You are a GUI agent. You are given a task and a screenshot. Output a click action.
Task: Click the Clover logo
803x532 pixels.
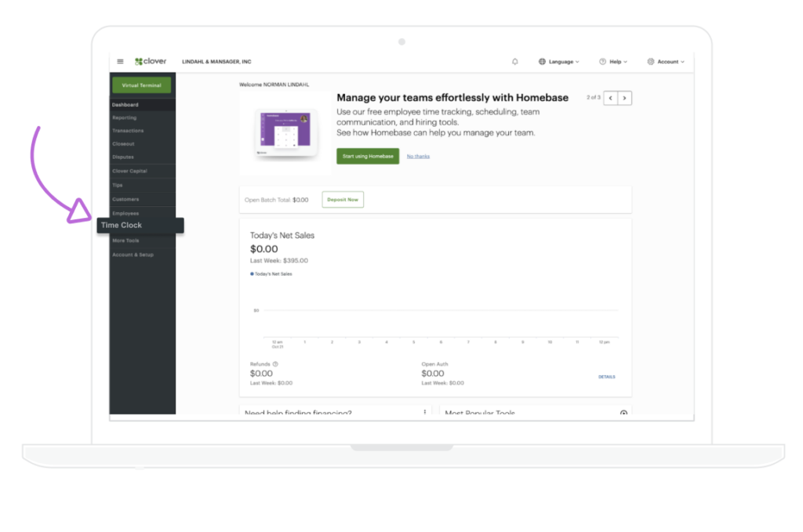151,62
